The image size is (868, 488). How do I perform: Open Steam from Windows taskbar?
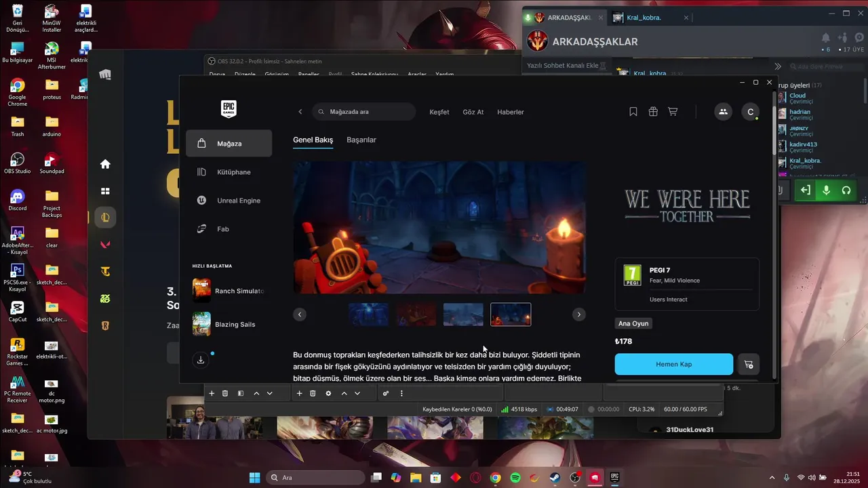tap(555, 478)
